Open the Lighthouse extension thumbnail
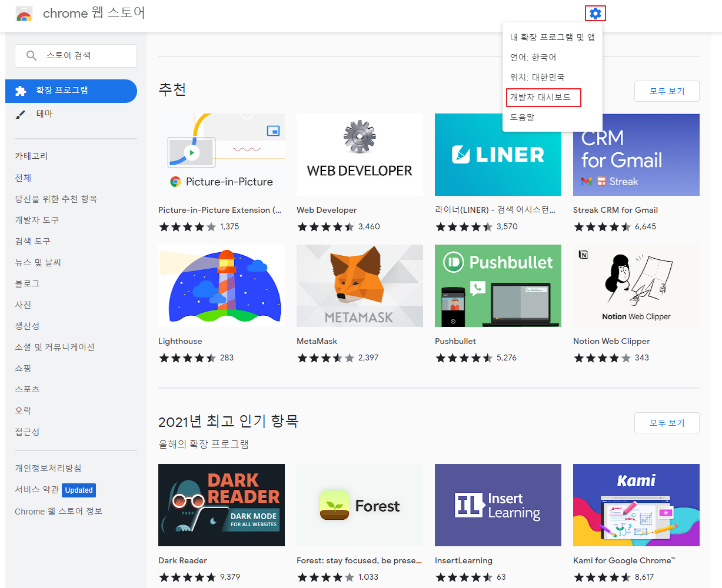 [221, 286]
